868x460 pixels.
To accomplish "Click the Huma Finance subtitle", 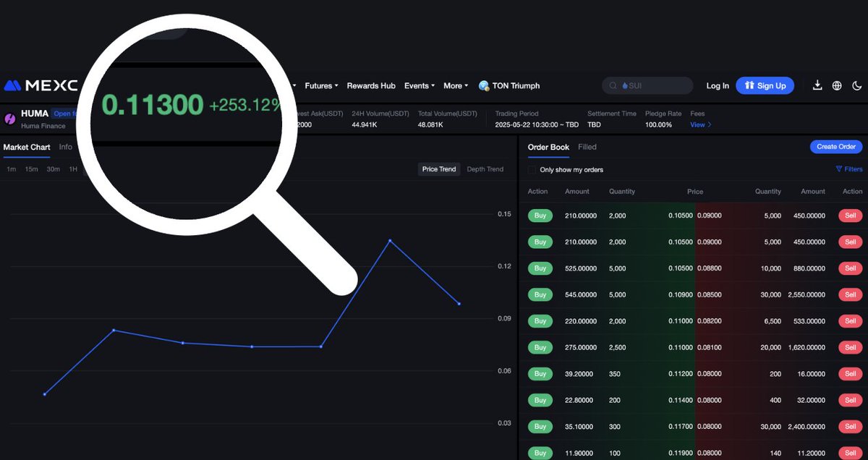I will [x=43, y=126].
